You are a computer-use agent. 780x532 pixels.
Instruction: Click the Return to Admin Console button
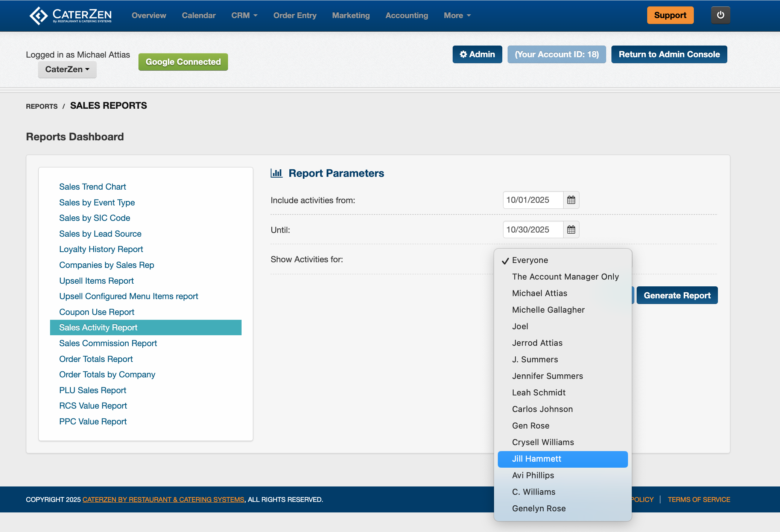[x=669, y=55]
